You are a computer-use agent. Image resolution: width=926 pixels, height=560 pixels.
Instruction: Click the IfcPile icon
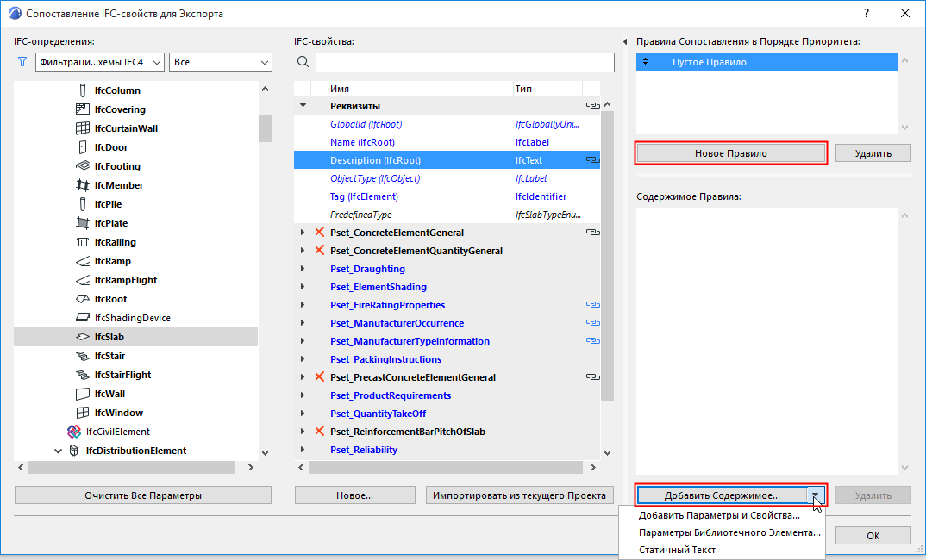tap(83, 203)
